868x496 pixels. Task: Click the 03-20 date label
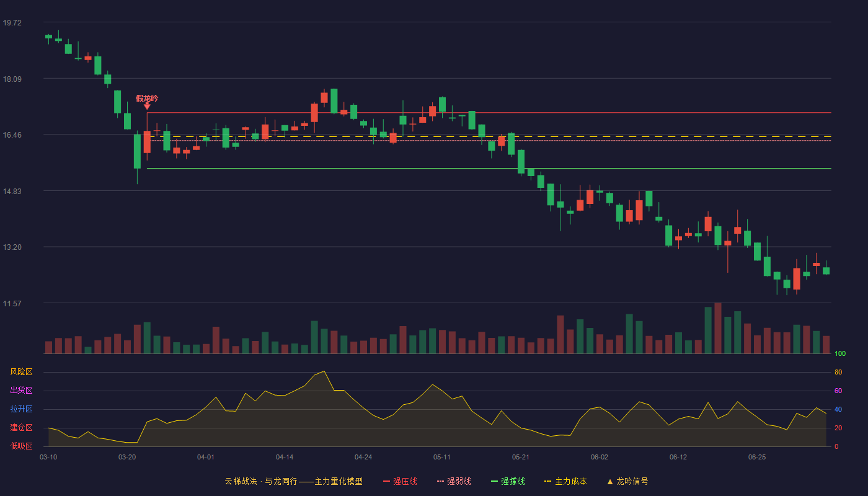[x=127, y=457]
